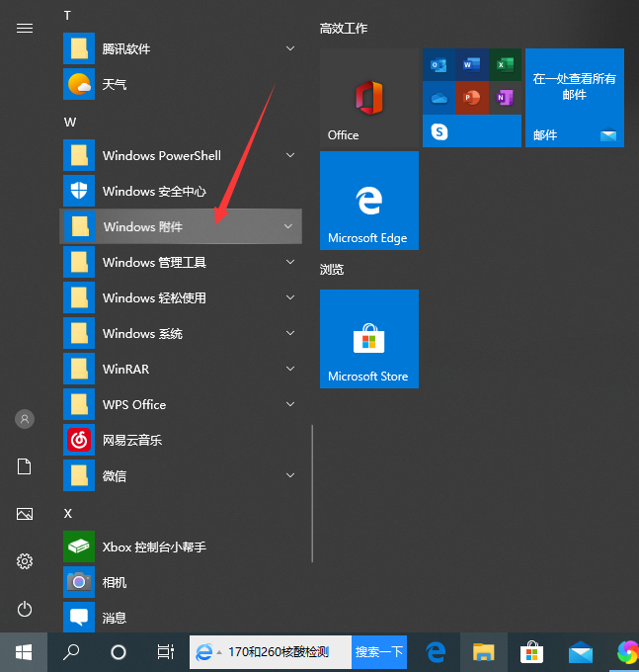Open the Windows 安全中心 shield icon
Image resolution: width=639 pixels, height=672 pixels.
79,191
